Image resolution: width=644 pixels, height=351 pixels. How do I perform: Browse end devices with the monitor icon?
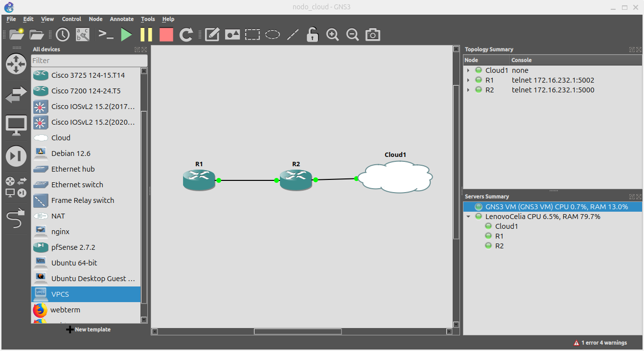[16, 125]
